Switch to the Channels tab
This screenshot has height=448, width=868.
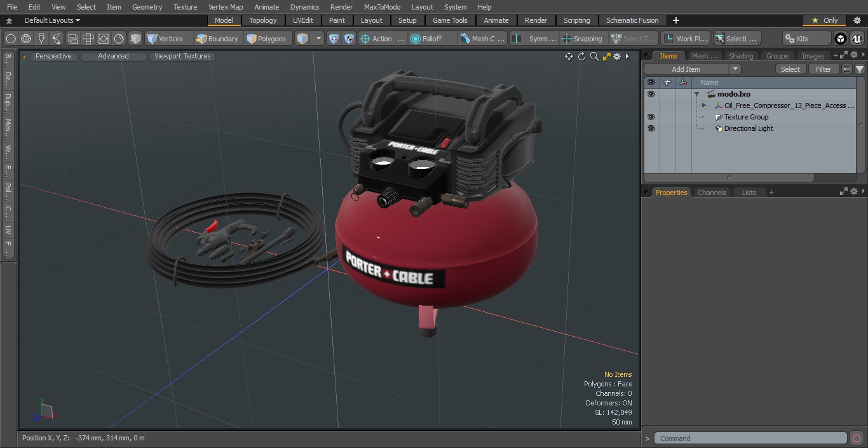coord(711,193)
